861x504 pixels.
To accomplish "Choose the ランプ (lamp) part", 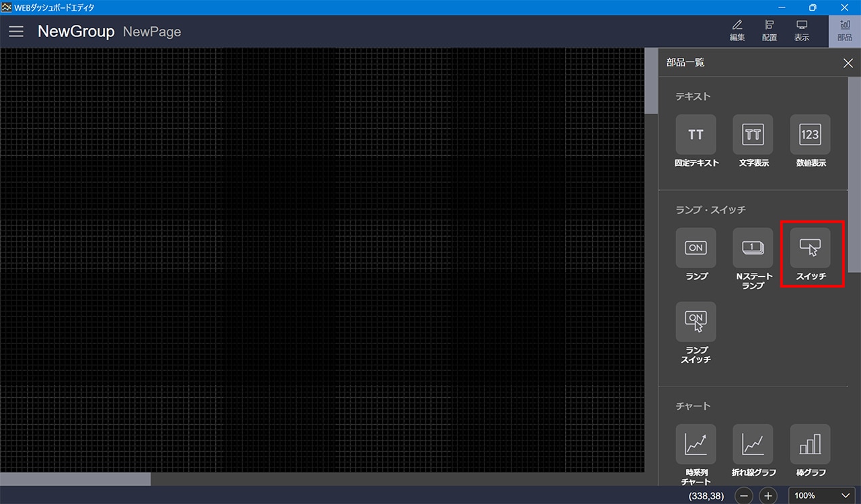I will [696, 248].
